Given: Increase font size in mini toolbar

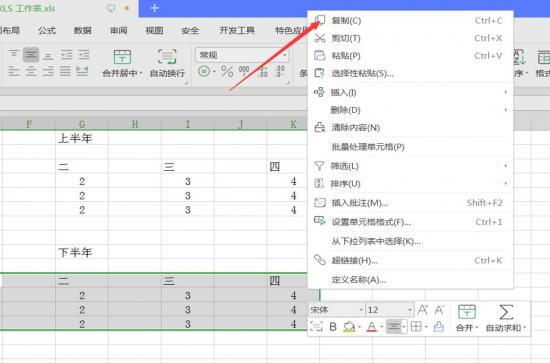Looking at the screenshot, I should pyautogui.click(x=423, y=310).
